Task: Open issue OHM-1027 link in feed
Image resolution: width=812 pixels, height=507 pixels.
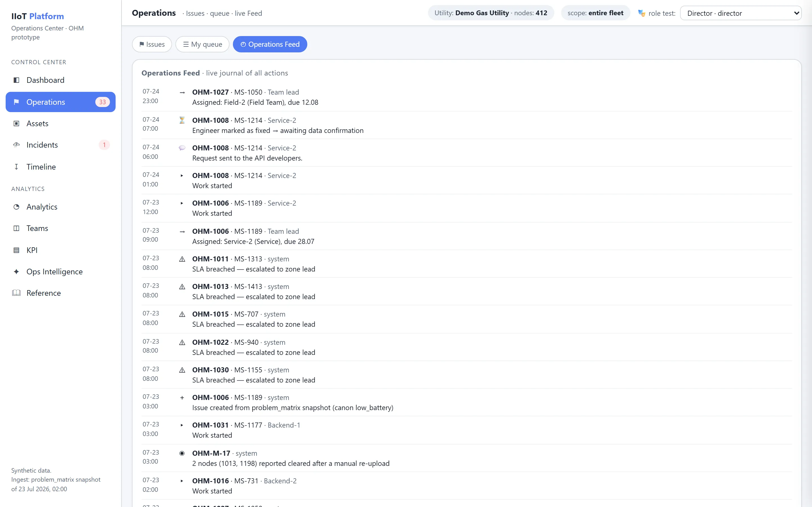Action: click(x=210, y=92)
